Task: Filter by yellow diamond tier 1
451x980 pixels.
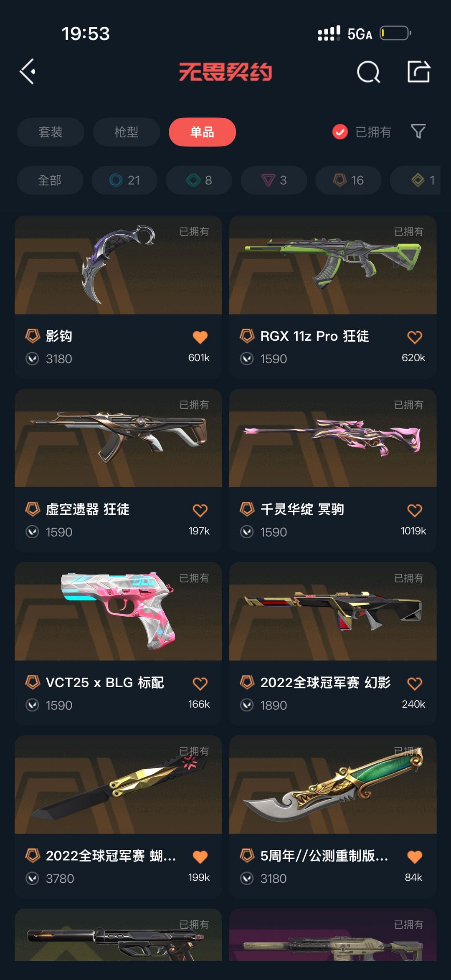Action: click(416, 180)
